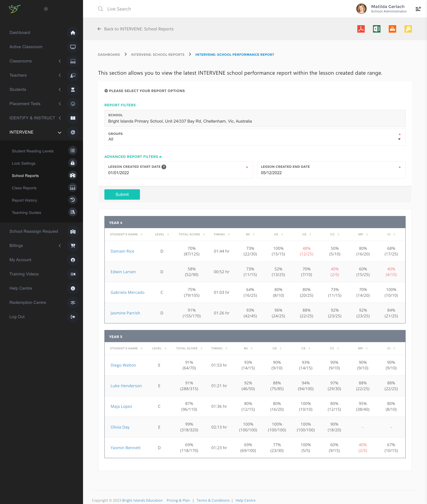Open Class Reports submenu item

[x=24, y=188]
